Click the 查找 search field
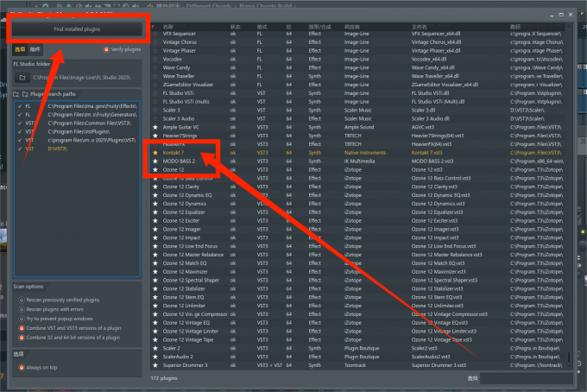The height and width of the screenshot is (392, 587). point(526,378)
